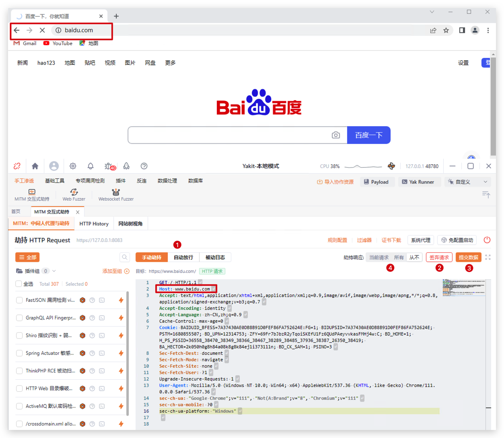Click the Baidu search input box
The height and width of the screenshot is (438, 504).
[229, 135]
